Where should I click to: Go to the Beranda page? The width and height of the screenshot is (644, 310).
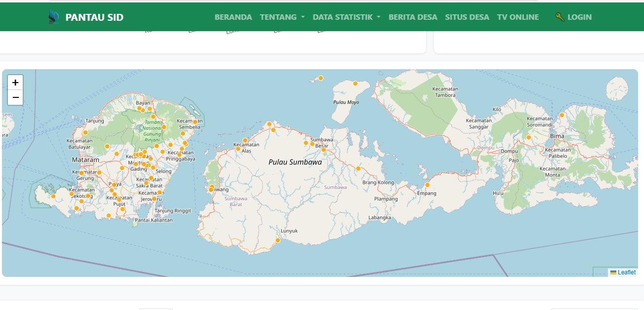click(x=233, y=17)
